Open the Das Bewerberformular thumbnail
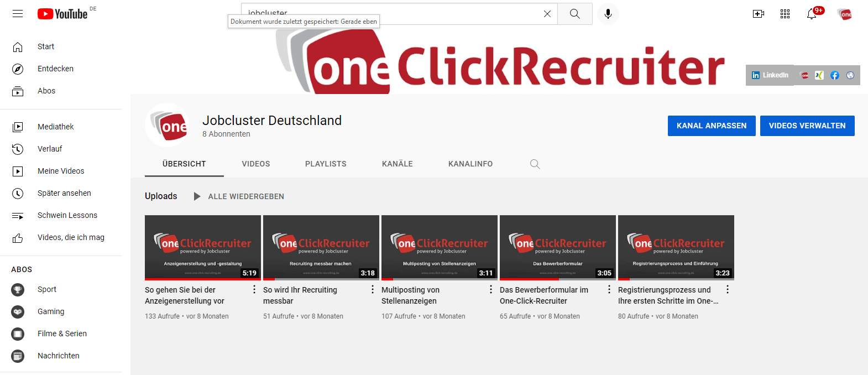Screen dimensions: 868x375 (x=558, y=248)
